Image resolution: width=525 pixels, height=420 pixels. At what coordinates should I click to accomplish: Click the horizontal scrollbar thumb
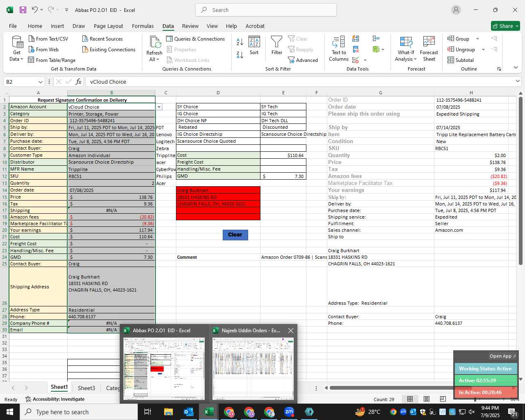tap(400, 388)
